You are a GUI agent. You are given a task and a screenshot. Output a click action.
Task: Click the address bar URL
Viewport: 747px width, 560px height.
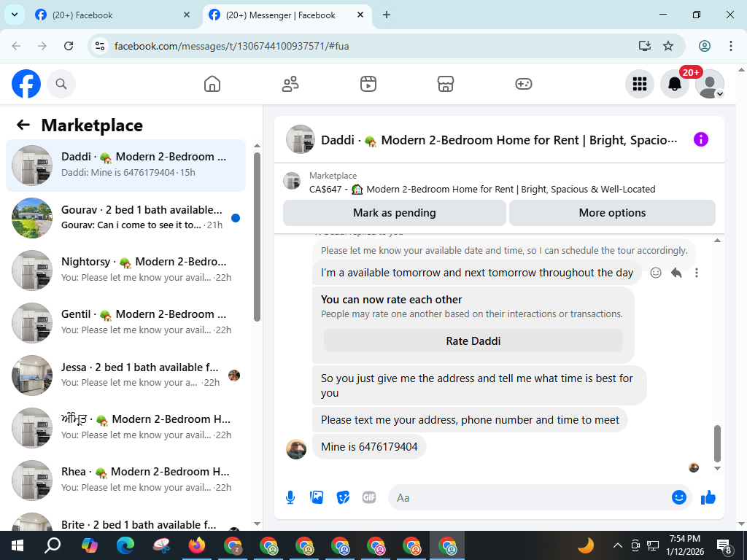click(x=231, y=46)
